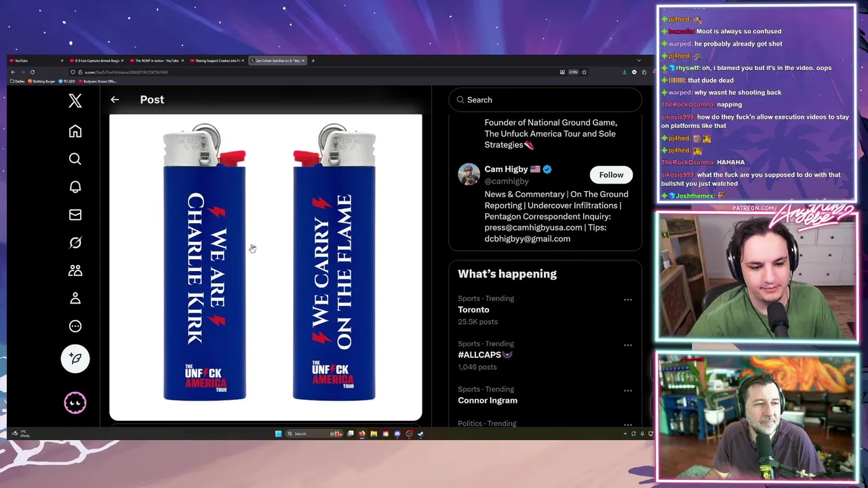Expand the browser tab list chevron
This screenshot has height=488, width=868.
click(639, 60)
